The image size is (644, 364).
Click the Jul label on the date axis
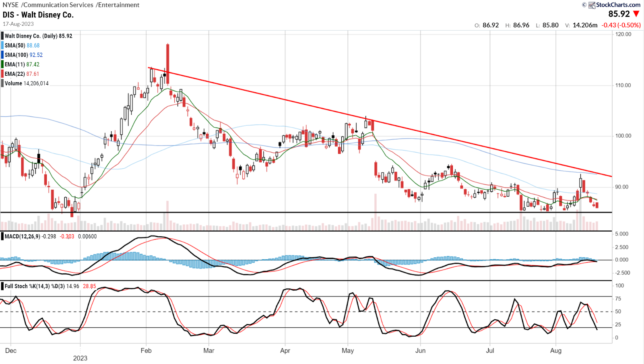point(490,351)
